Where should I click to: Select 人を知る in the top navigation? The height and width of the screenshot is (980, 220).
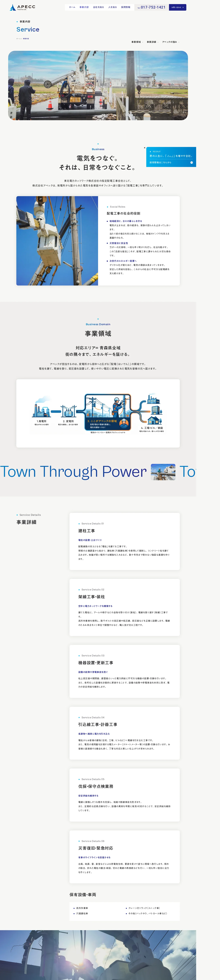click(112, 7)
